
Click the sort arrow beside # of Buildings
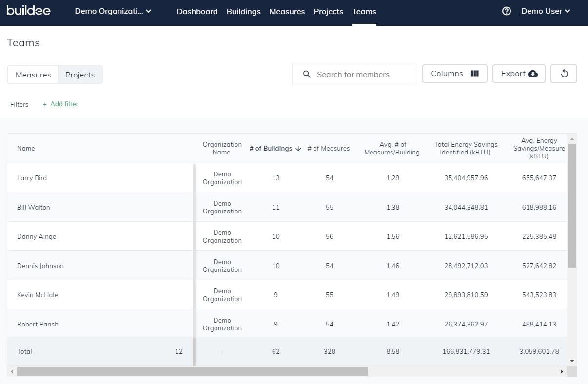pos(298,149)
